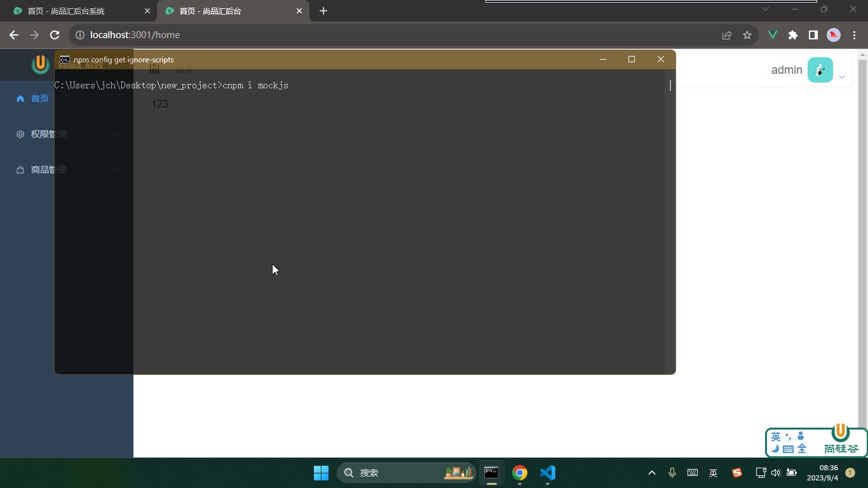The image size is (868, 488).
Task: Expand 权限管理 sidebar menu
Action: tap(67, 134)
